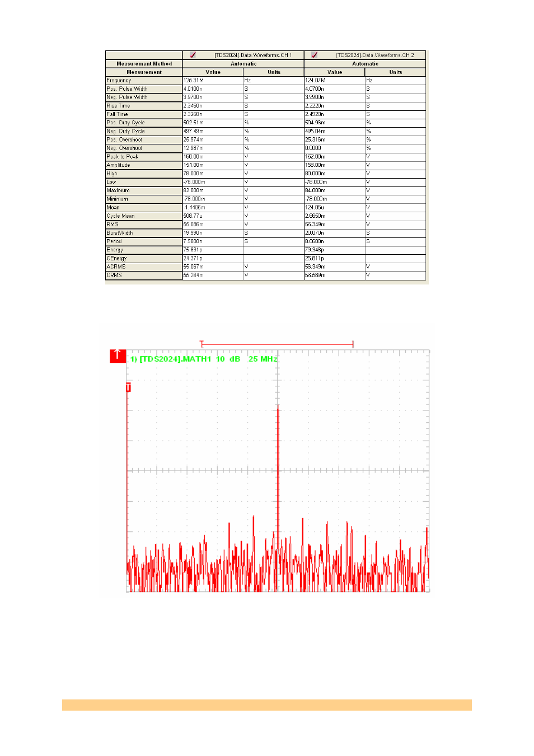The width and height of the screenshot is (534, 756).
Task: Select the Amplitude row label
Action: [x=144, y=165]
